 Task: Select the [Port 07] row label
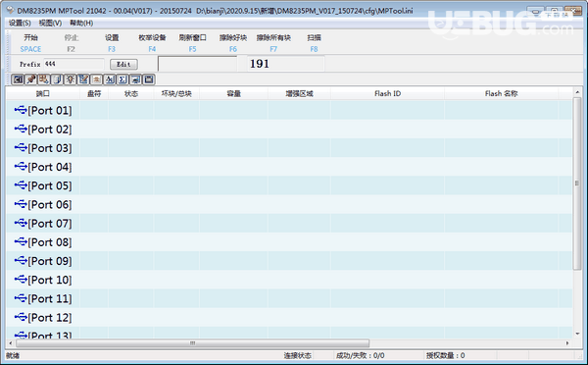click(x=50, y=224)
